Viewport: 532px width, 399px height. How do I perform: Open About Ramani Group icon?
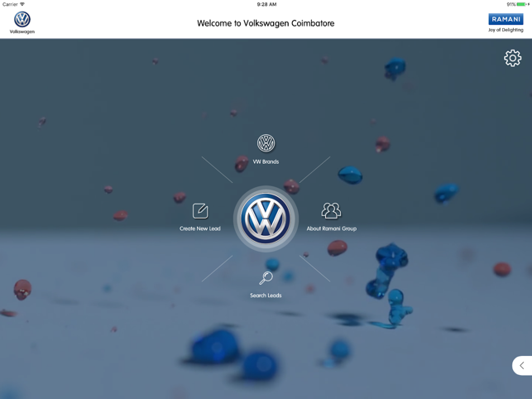(x=331, y=210)
